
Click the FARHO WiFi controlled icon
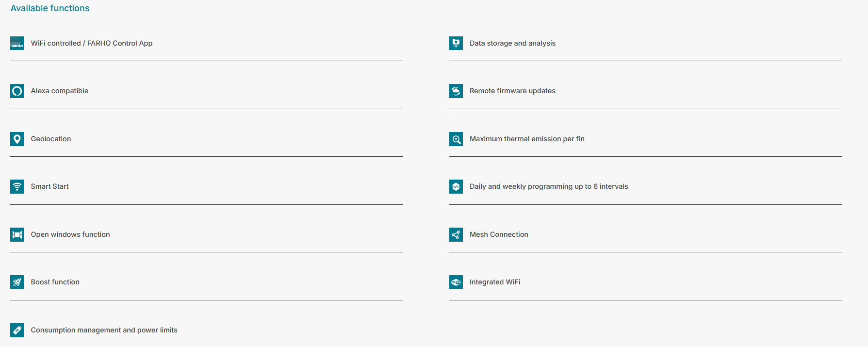[x=17, y=43]
